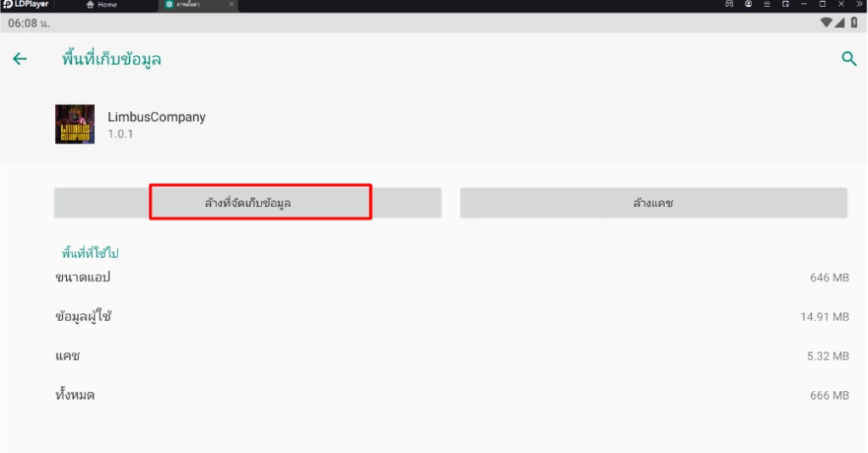Click the ทั้งหมด row label
This screenshot has height=453, width=868.
tap(75, 394)
